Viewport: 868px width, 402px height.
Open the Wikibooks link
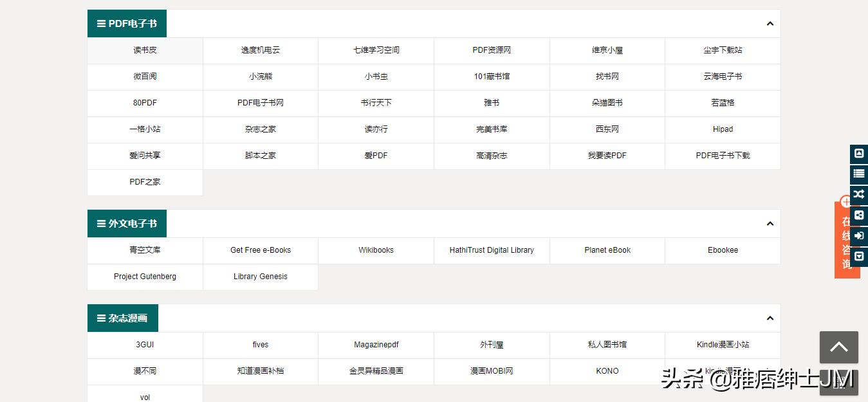(x=376, y=250)
